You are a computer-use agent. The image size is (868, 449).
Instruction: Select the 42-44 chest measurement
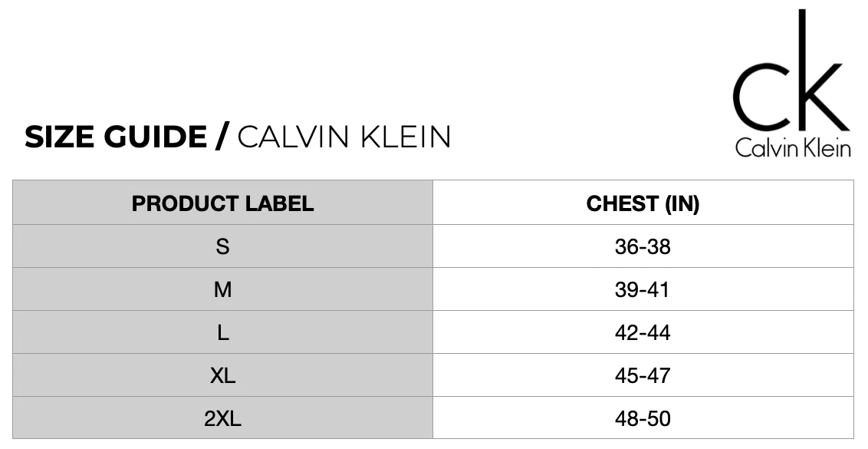click(643, 332)
